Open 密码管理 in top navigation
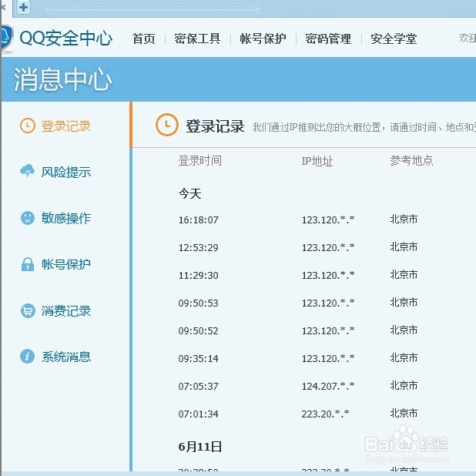The width and height of the screenshot is (476, 476). pyautogui.click(x=328, y=39)
